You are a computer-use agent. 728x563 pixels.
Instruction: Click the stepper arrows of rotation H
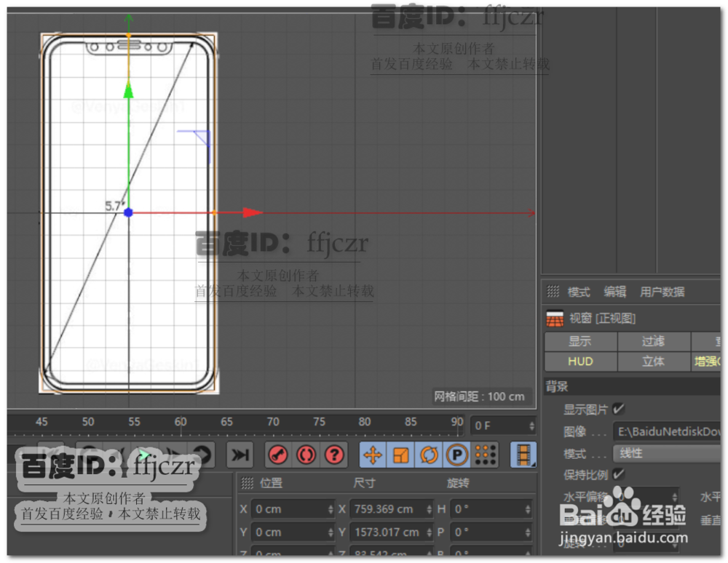(528, 509)
